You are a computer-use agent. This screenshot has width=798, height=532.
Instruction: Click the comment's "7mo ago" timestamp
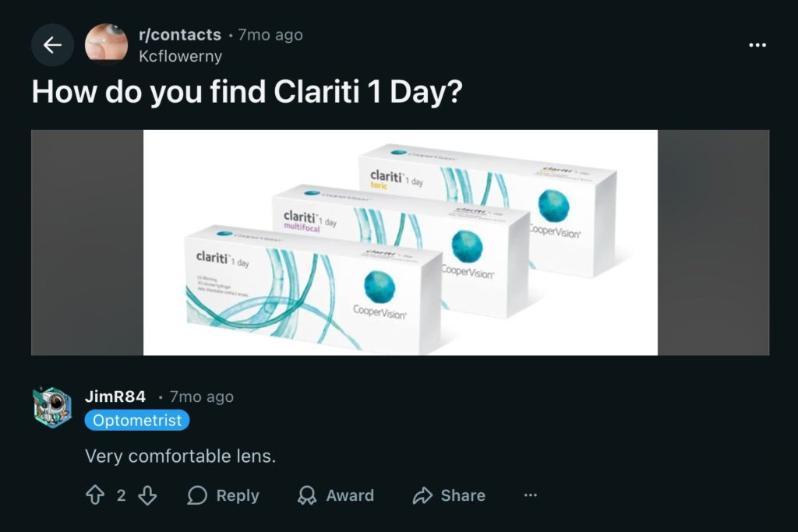pos(202,396)
